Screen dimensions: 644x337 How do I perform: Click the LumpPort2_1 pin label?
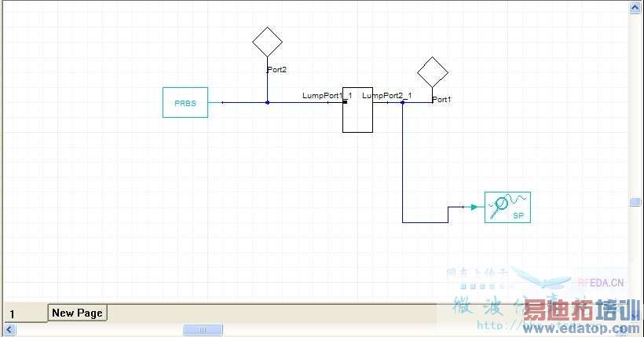pyautogui.click(x=387, y=95)
